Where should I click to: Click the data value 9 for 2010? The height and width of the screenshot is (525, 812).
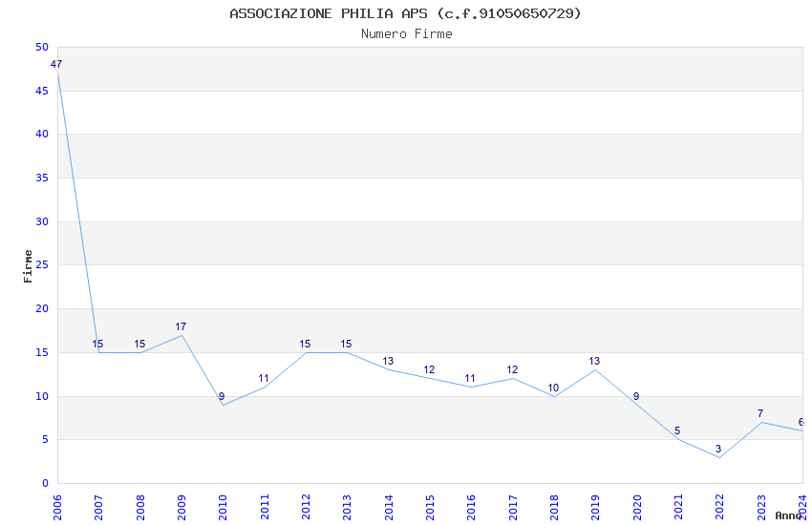pos(222,397)
